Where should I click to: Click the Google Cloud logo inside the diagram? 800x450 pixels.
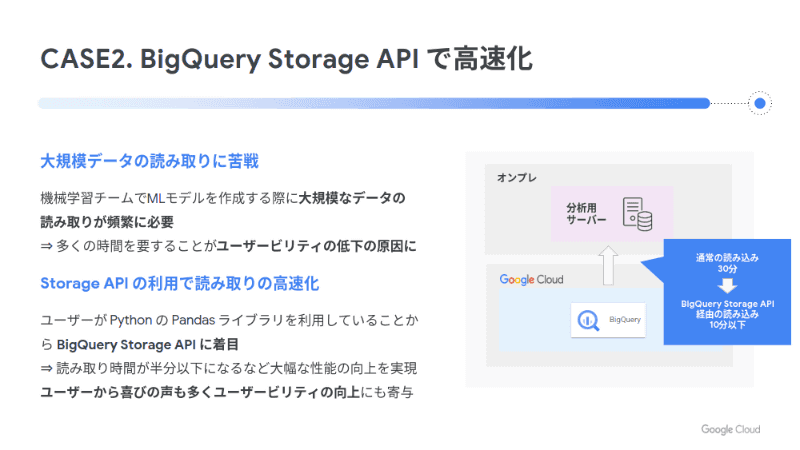(x=531, y=279)
